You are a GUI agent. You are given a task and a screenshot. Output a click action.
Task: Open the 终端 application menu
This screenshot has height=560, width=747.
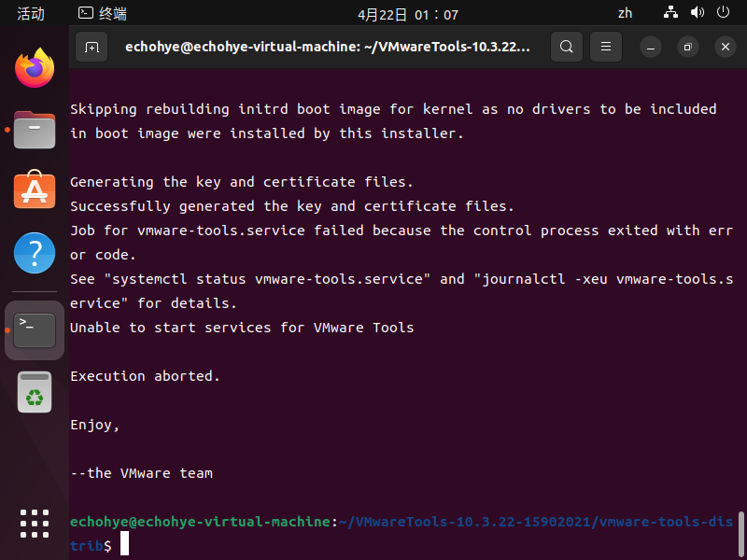(x=103, y=14)
